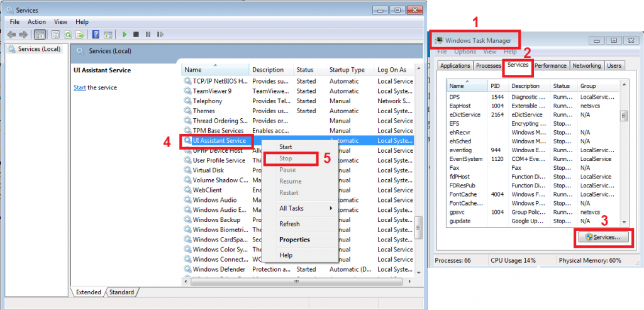The height and width of the screenshot is (310, 644).
Task: Open the Options menu in Task Manager
Action: pos(465,52)
